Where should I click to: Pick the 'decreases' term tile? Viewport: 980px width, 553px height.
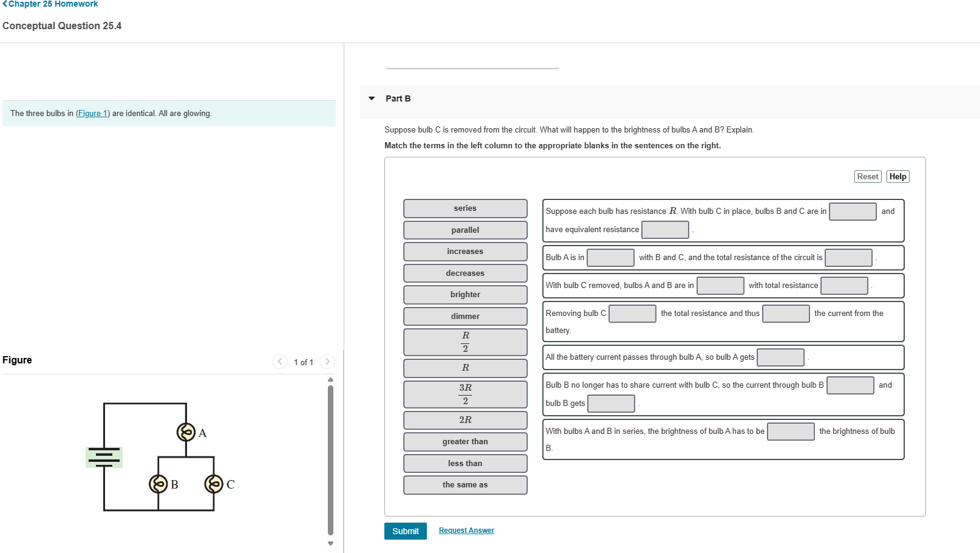464,273
